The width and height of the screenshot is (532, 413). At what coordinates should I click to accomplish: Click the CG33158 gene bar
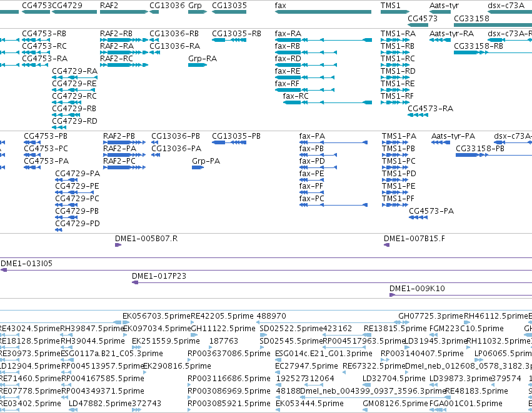[x=493, y=25]
